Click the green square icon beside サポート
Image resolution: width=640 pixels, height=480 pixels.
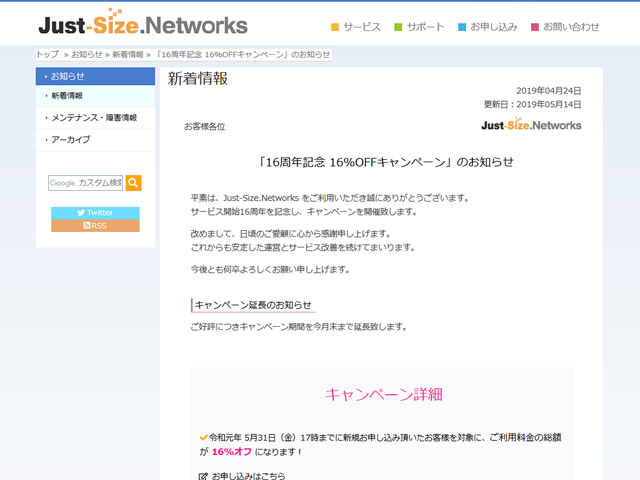pyautogui.click(x=398, y=27)
